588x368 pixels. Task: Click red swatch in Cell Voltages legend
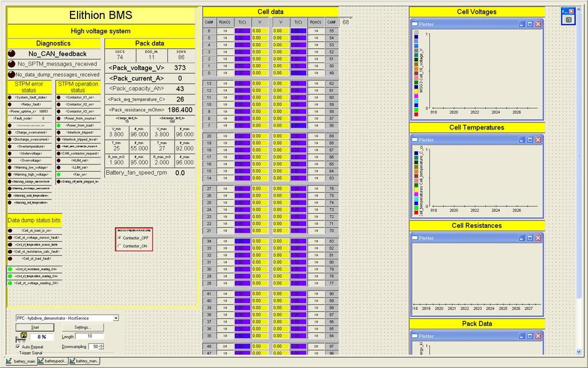(416, 114)
